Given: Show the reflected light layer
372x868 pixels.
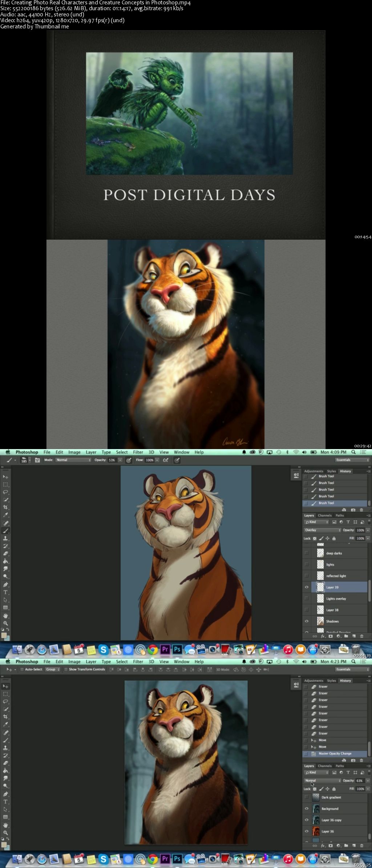Looking at the screenshot, I should click(307, 576).
